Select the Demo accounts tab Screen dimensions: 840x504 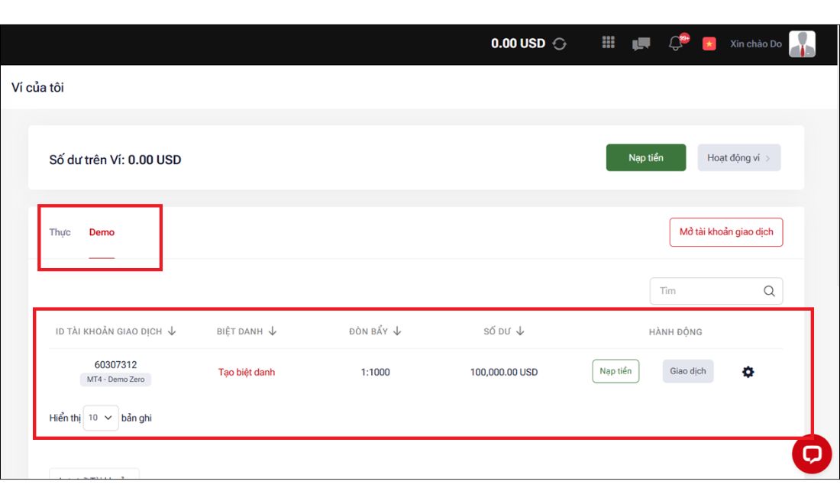point(102,232)
